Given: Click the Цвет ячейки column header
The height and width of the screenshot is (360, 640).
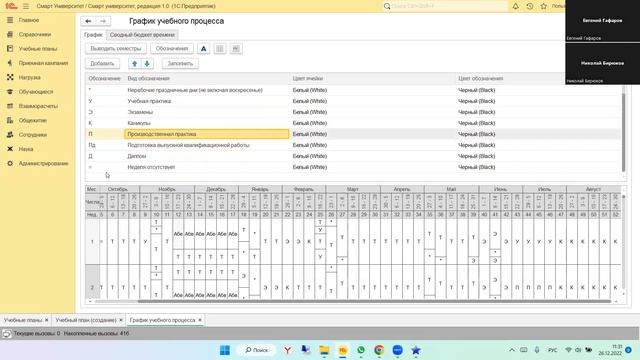Looking at the screenshot, I should (372, 78).
